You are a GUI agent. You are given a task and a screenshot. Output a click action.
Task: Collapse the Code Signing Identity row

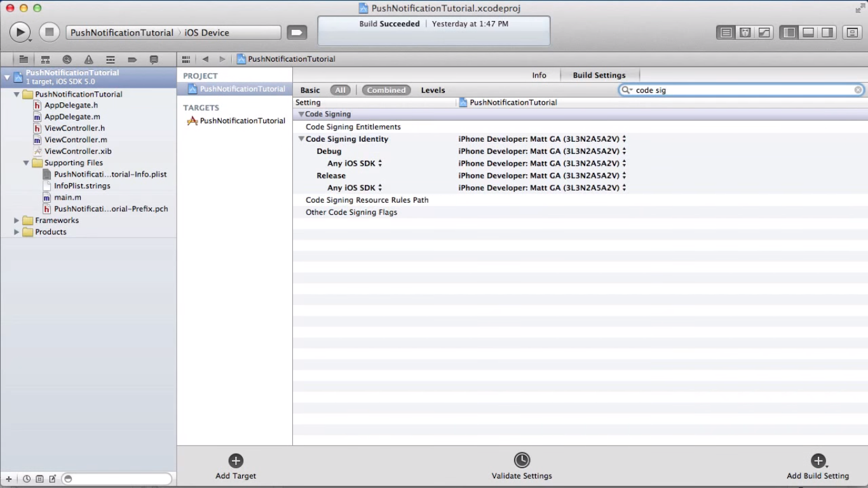pyautogui.click(x=301, y=139)
